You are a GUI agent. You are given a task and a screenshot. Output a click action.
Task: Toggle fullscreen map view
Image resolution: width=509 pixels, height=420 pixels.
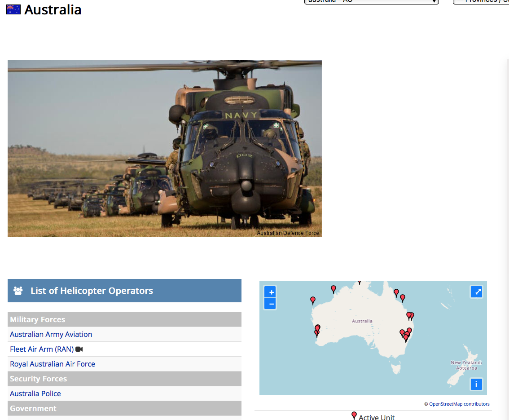coord(476,292)
